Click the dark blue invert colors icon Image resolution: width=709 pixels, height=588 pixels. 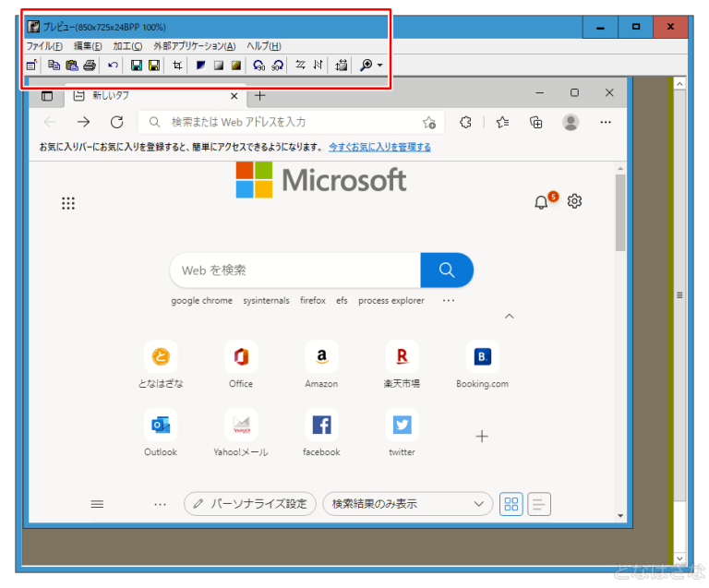(200, 66)
